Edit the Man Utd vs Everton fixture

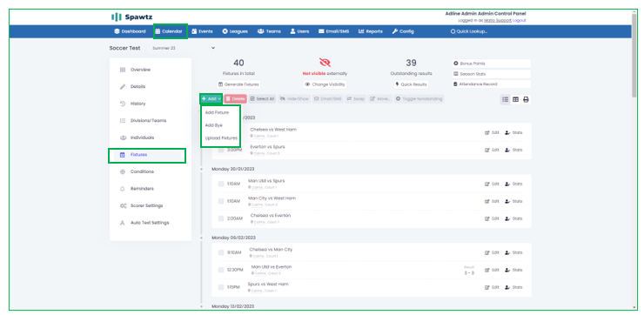tap(492, 270)
